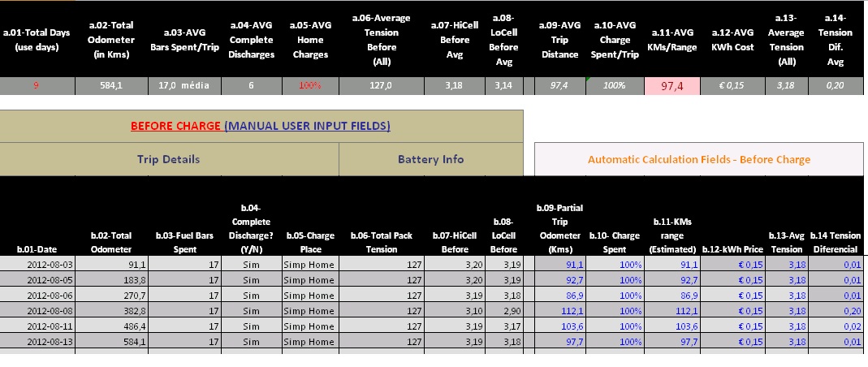The image size is (868, 367).
Task: Click KMs range estimated value 103,6
Action: click(x=672, y=326)
